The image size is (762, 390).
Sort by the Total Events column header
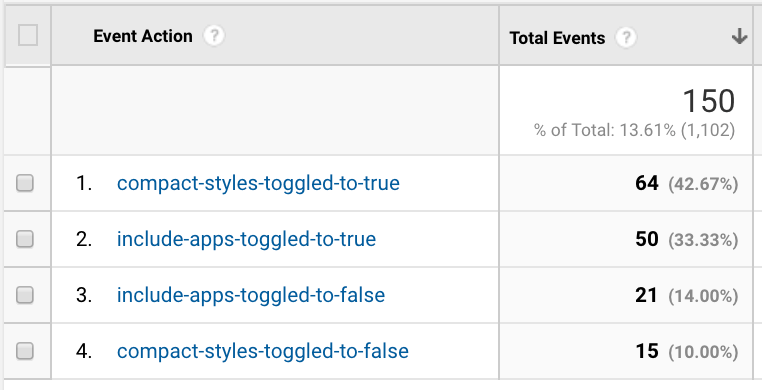click(557, 38)
